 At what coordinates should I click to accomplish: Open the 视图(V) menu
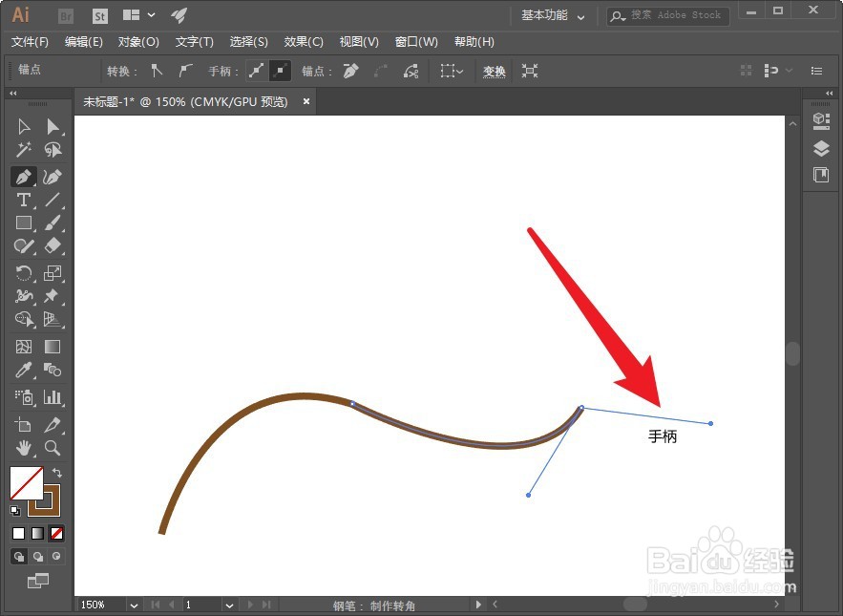359,41
